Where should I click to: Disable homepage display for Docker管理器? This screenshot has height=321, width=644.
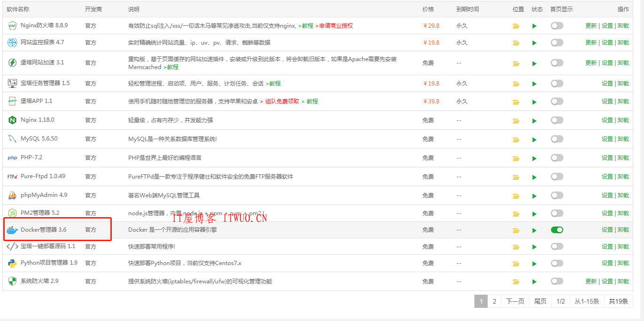pos(557,230)
